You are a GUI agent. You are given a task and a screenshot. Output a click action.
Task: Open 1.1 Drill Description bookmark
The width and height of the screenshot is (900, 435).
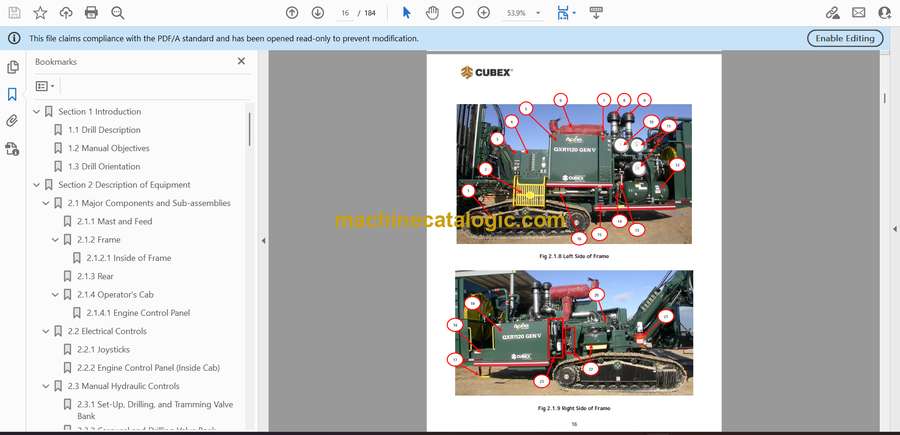pyautogui.click(x=104, y=130)
